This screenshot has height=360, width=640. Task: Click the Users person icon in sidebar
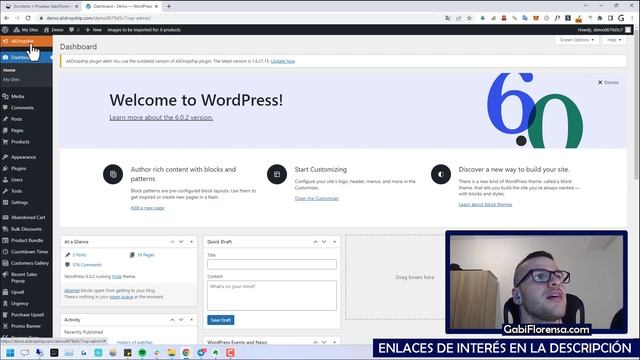click(x=5, y=180)
